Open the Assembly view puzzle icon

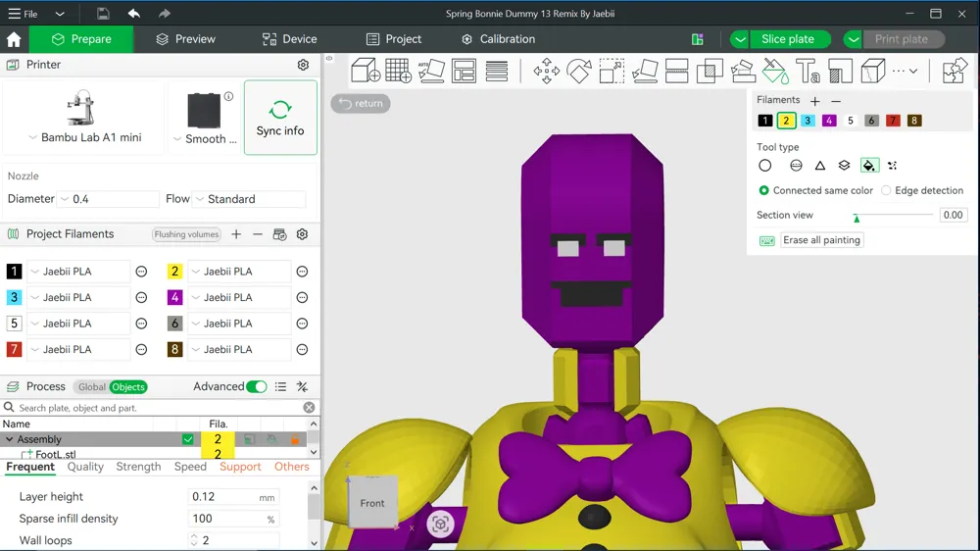coord(955,71)
